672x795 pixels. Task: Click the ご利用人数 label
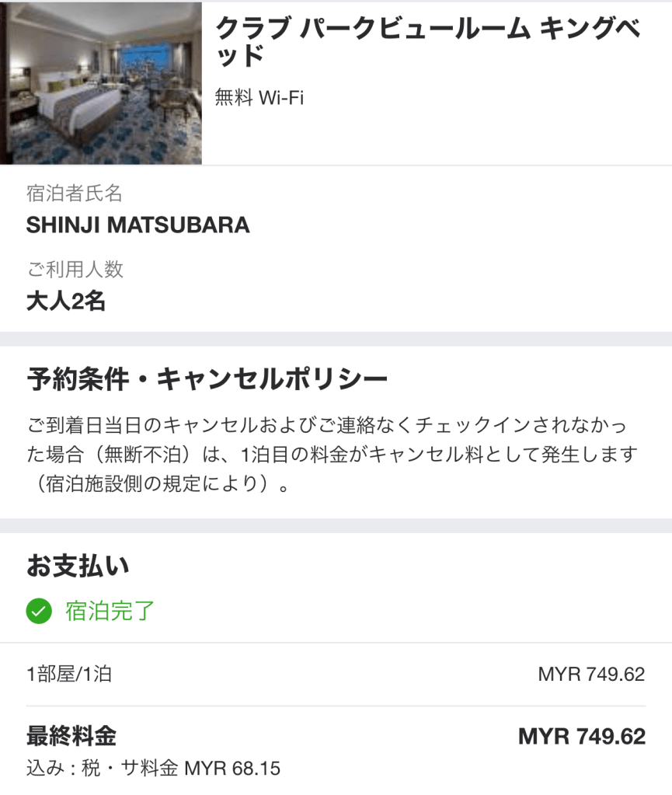point(75,270)
